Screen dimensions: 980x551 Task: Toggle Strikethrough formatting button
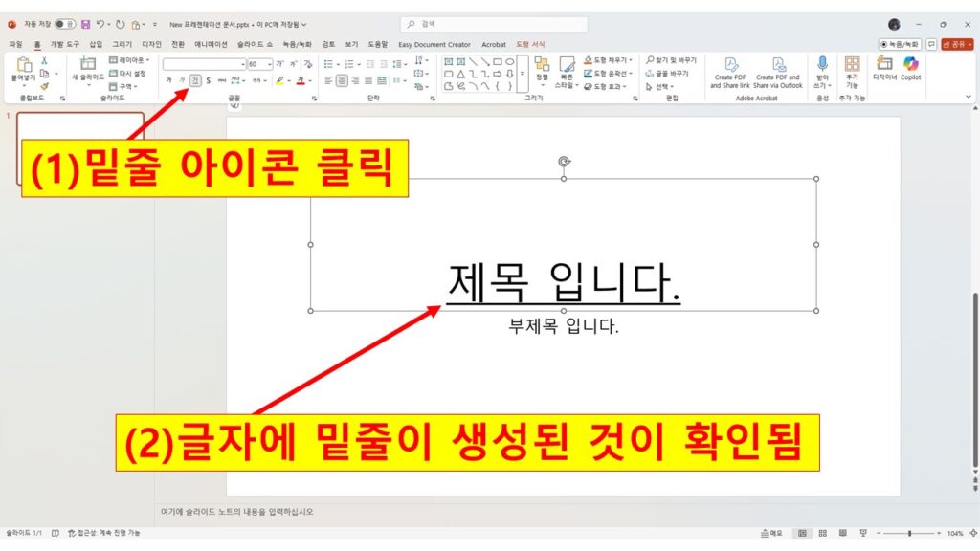click(221, 80)
